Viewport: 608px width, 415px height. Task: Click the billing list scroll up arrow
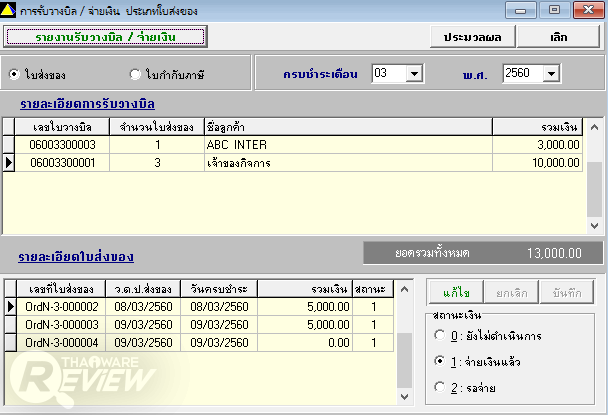pos(594,127)
